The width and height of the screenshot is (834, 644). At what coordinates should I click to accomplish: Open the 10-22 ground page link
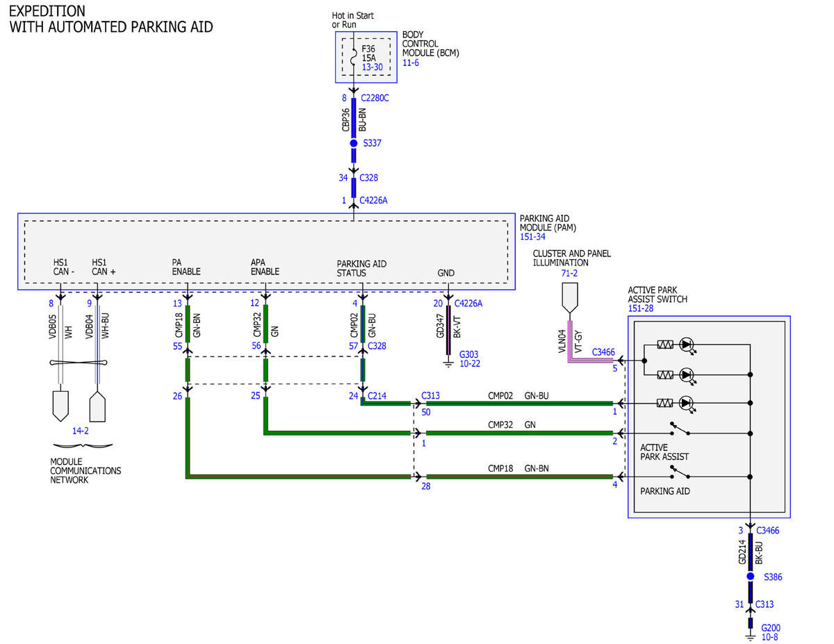pos(470,363)
